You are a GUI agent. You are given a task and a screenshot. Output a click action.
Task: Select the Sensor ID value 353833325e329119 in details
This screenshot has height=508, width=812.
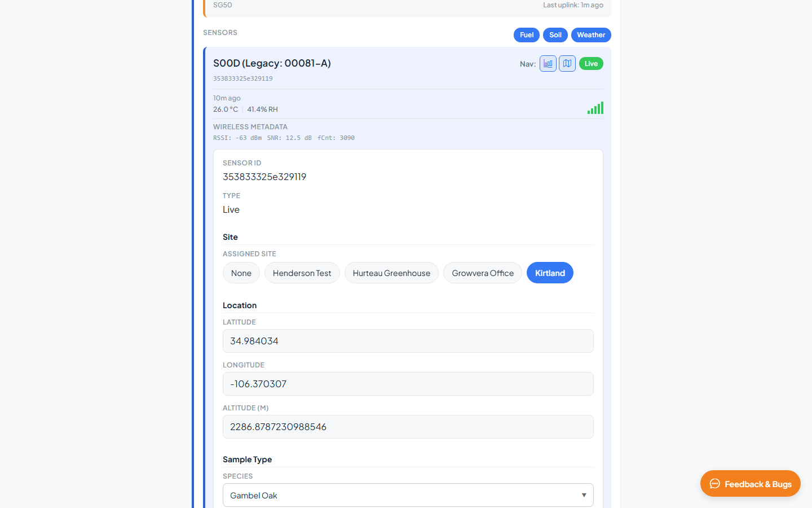point(264,177)
